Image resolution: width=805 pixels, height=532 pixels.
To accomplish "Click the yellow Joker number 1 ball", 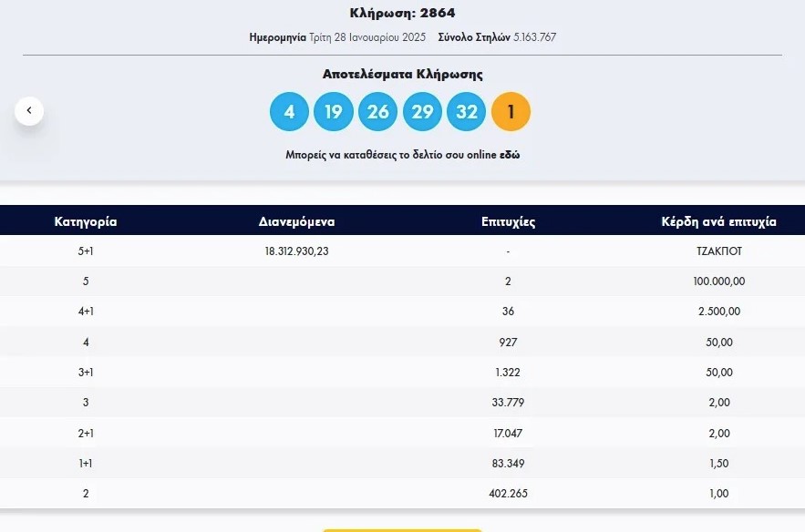I will click(511, 112).
